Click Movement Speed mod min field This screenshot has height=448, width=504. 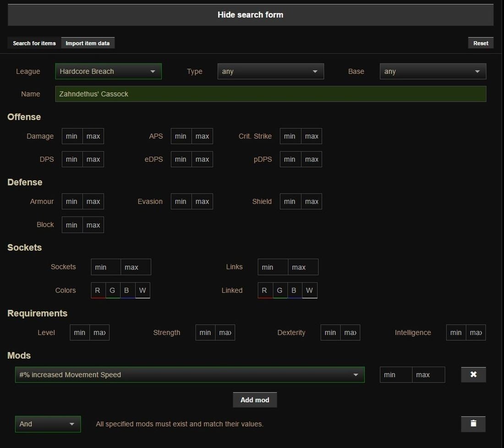(x=396, y=375)
